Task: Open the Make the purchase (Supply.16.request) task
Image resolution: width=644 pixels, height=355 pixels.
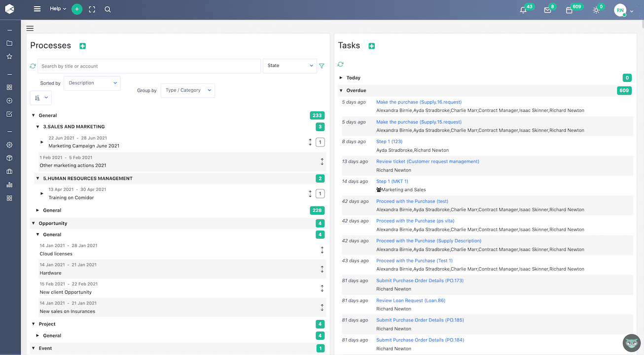Action: tap(419, 102)
